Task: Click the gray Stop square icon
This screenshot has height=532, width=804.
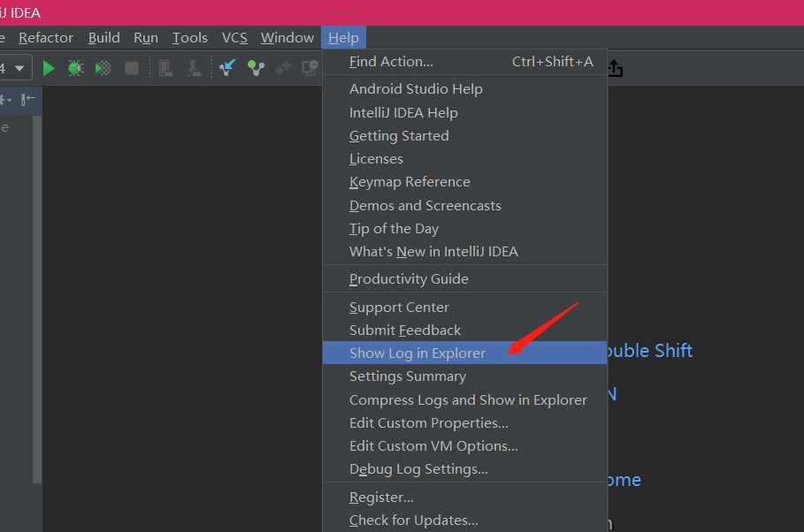Action: click(132, 68)
